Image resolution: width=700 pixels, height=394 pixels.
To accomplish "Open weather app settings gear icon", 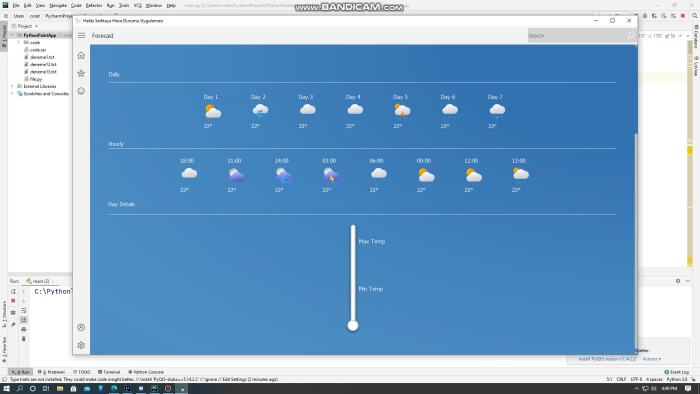I will click(x=81, y=345).
